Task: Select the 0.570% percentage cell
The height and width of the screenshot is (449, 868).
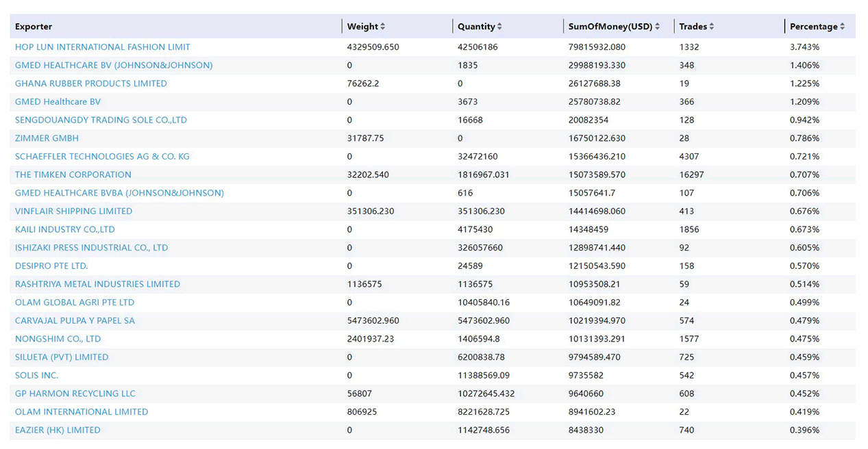Action: tap(805, 266)
